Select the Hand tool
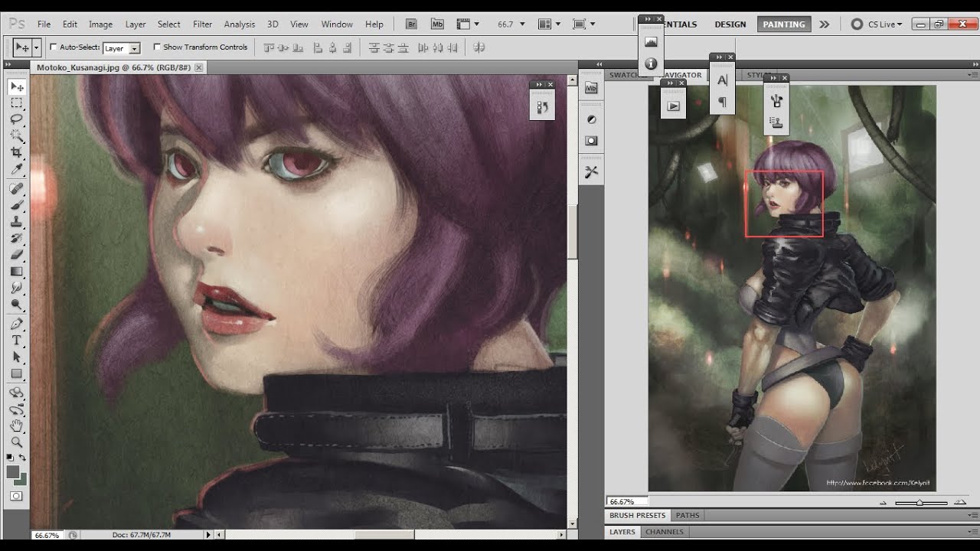Viewport: 980px width, 551px height. tap(16, 425)
